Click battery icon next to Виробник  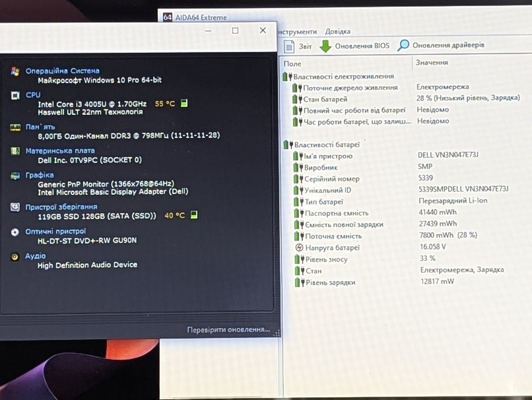click(298, 167)
